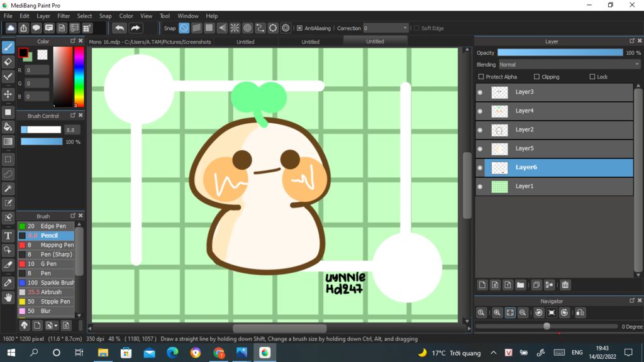Select the Lasso tool
This screenshot has height=362, width=644.
[8, 174]
